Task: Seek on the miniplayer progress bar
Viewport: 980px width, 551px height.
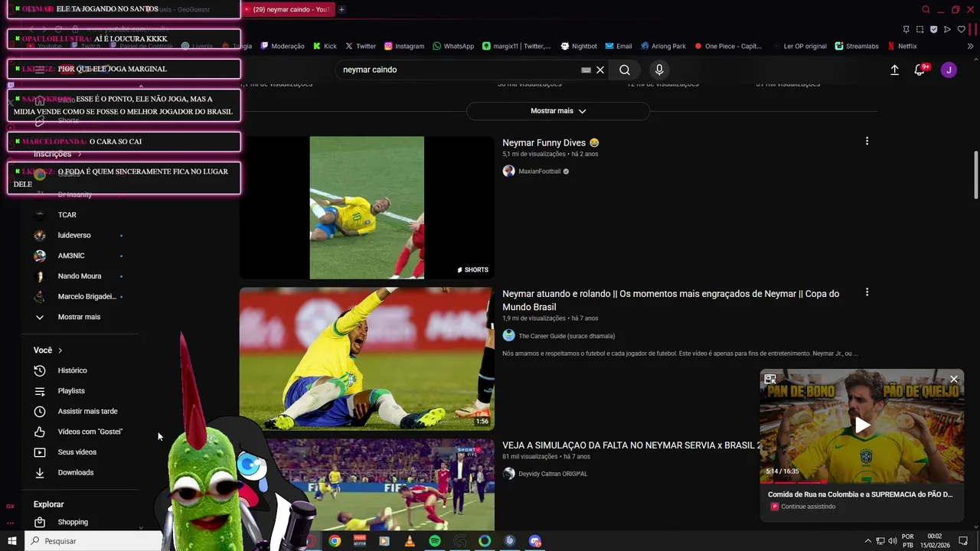Action: click(862, 482)
